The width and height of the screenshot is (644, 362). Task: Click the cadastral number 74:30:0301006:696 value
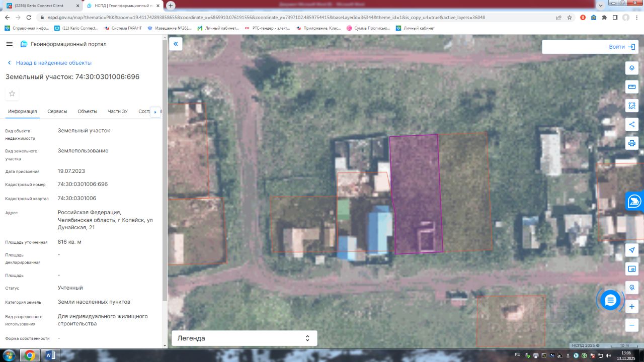[x=83, y=184]
